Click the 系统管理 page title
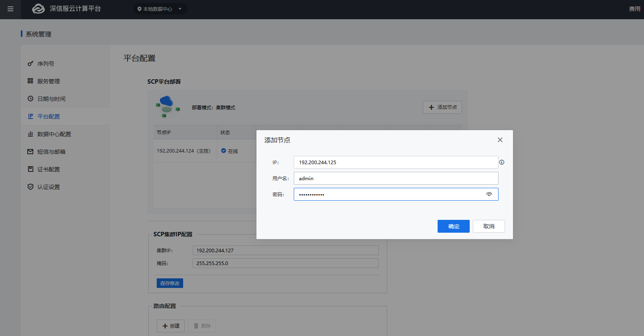The width and height of the screenshot is (644, 336). 38,34
